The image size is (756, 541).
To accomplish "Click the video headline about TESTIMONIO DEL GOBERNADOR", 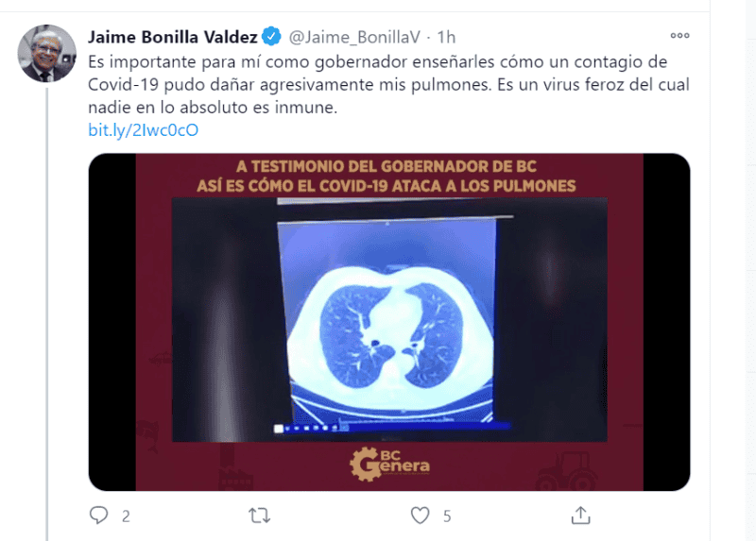I will click(387, 177).
